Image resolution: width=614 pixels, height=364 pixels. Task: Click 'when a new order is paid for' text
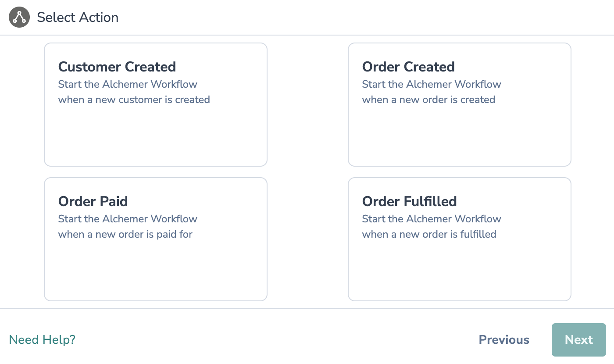(125, 234)
